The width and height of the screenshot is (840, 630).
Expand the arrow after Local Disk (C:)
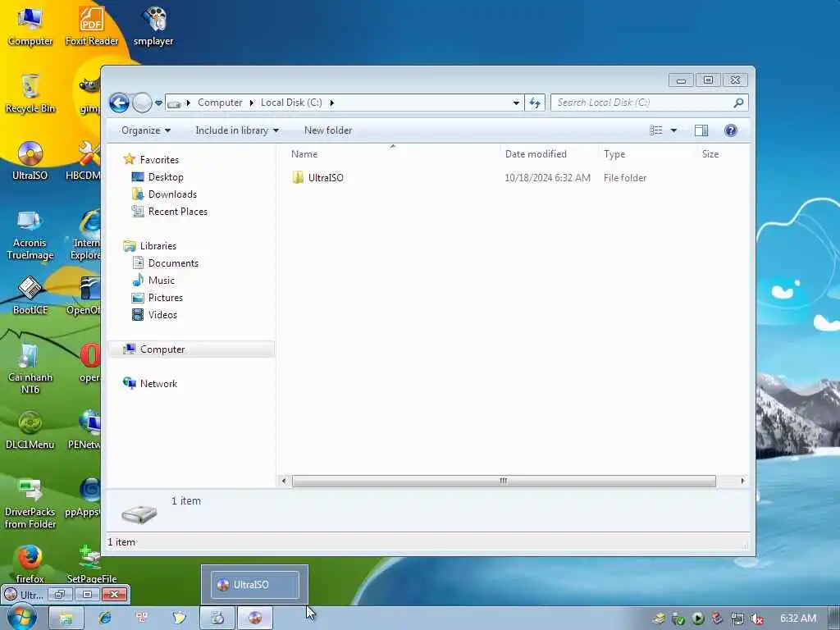click(x=331, y=103)
